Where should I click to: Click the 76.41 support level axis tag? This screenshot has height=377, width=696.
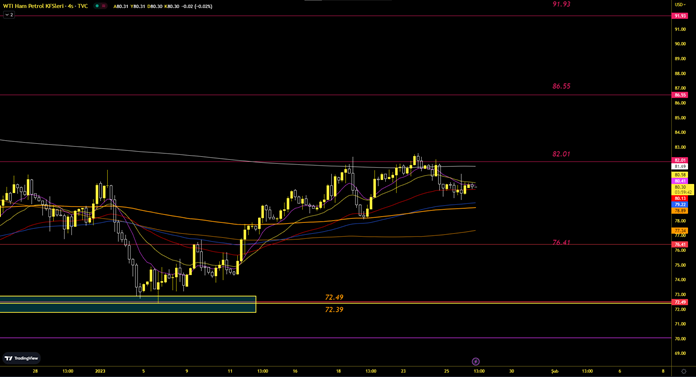click(680, 245)
